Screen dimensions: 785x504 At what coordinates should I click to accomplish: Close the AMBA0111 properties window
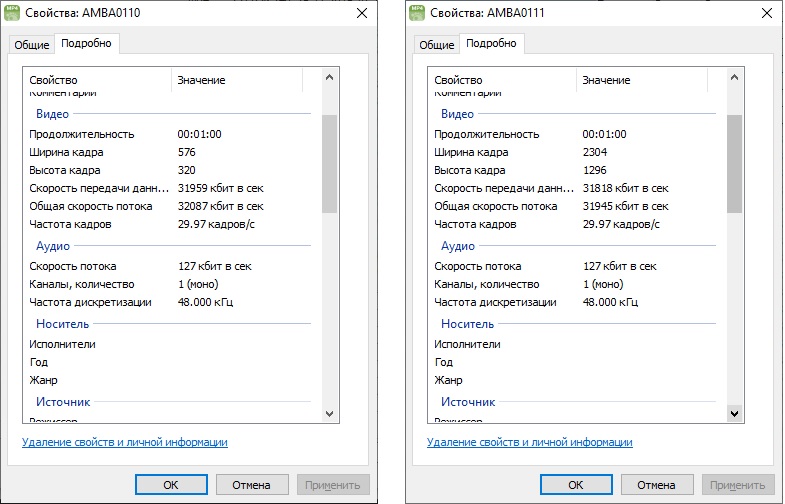click(x=766, y=13)
